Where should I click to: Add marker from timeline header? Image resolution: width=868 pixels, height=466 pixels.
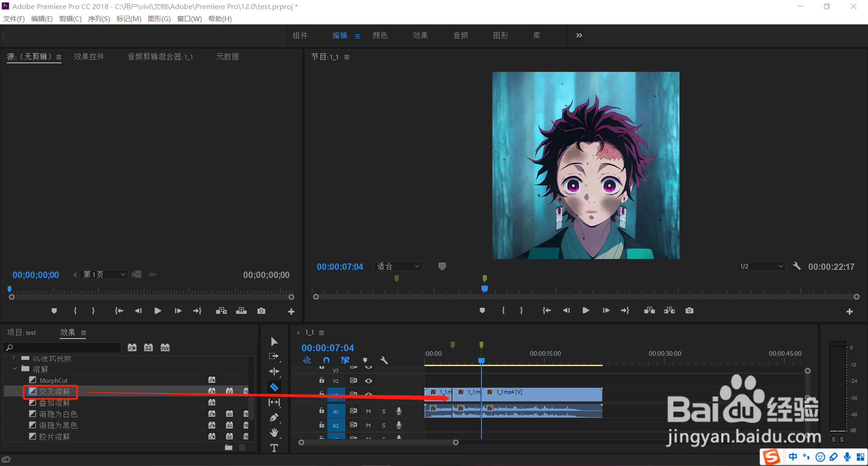[x=365, y=360]
